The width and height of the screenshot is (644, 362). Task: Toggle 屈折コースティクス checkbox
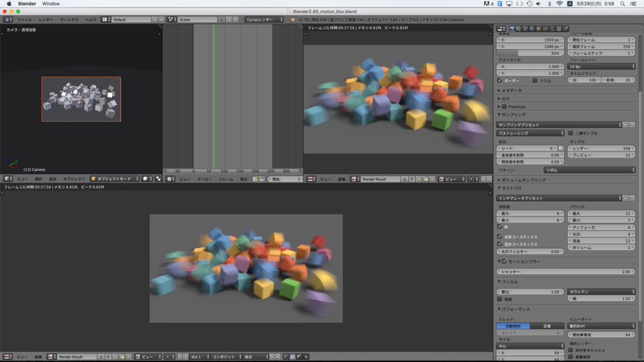(x=500, y=244)
